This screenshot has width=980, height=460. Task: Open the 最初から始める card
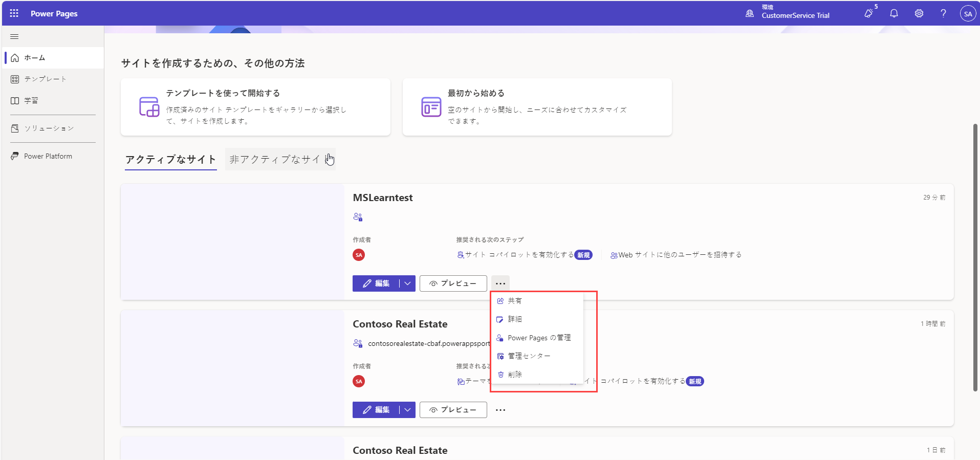click(x=537, y=107)
